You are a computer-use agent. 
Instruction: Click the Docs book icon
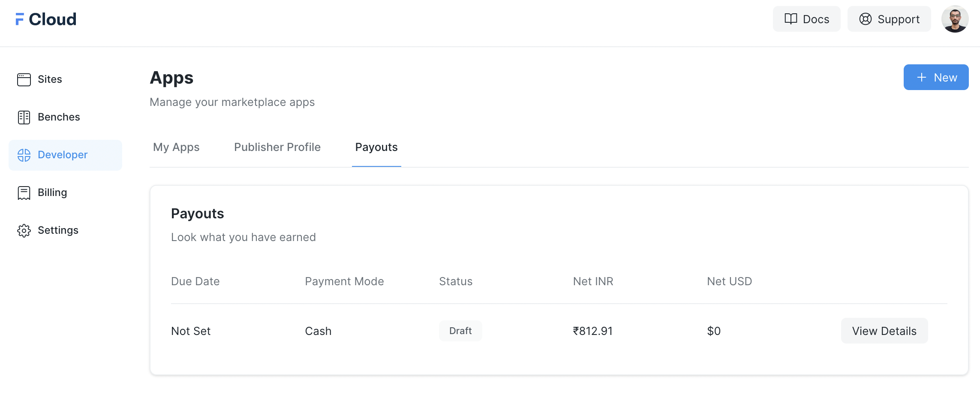click(x=791, y=19)
